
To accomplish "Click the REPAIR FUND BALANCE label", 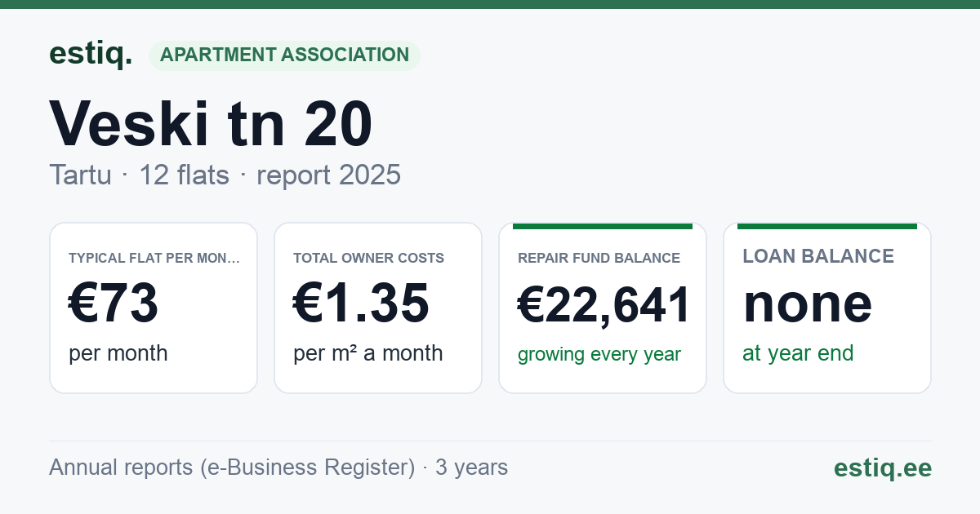I will (599, 259).
